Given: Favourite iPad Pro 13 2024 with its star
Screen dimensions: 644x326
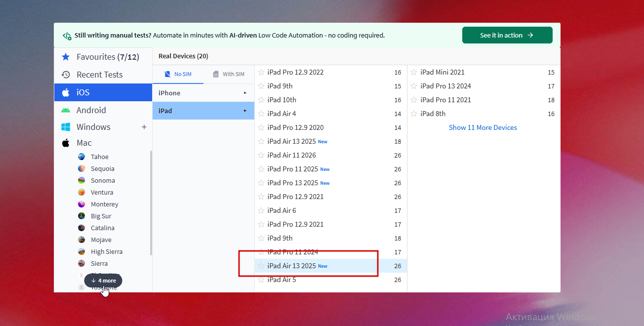Looking at the screenshot, I should click(414, 86).
